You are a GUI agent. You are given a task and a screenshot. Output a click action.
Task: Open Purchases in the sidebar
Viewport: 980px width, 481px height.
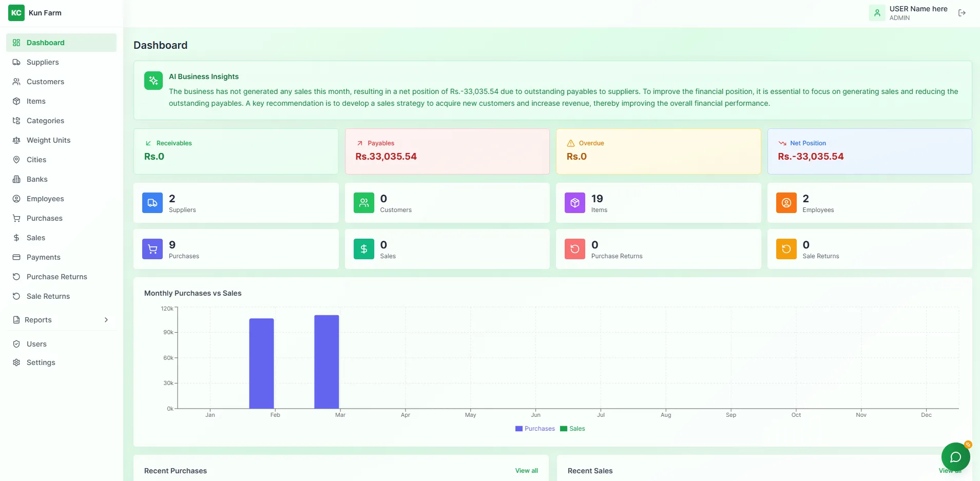[62, 218]
